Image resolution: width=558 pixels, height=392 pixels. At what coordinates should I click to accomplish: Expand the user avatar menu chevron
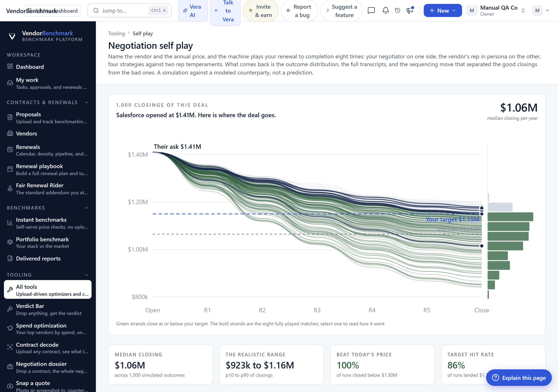548,10
